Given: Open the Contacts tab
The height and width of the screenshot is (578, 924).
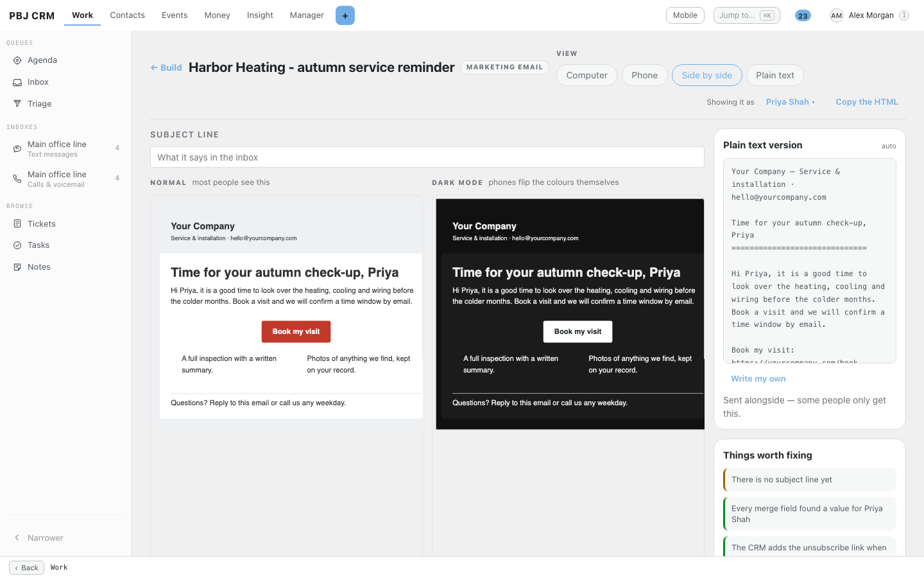Looking at the screenshot, I should [127, 15].
